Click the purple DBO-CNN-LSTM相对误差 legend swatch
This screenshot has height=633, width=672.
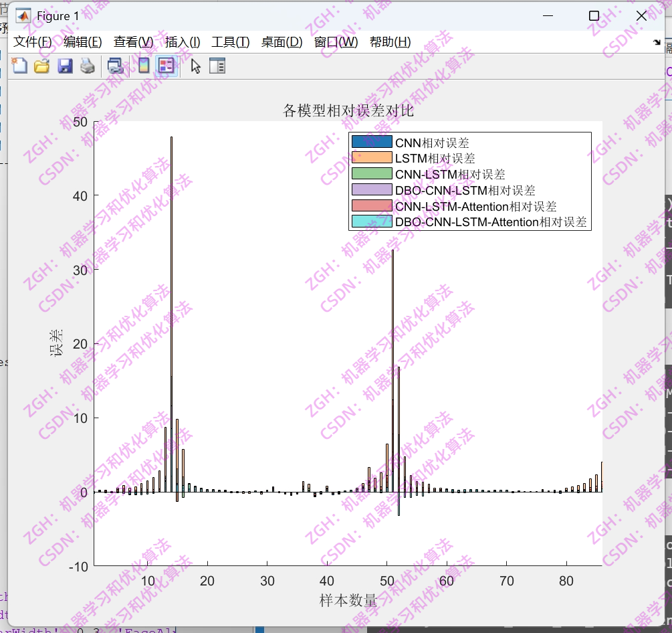372,189
